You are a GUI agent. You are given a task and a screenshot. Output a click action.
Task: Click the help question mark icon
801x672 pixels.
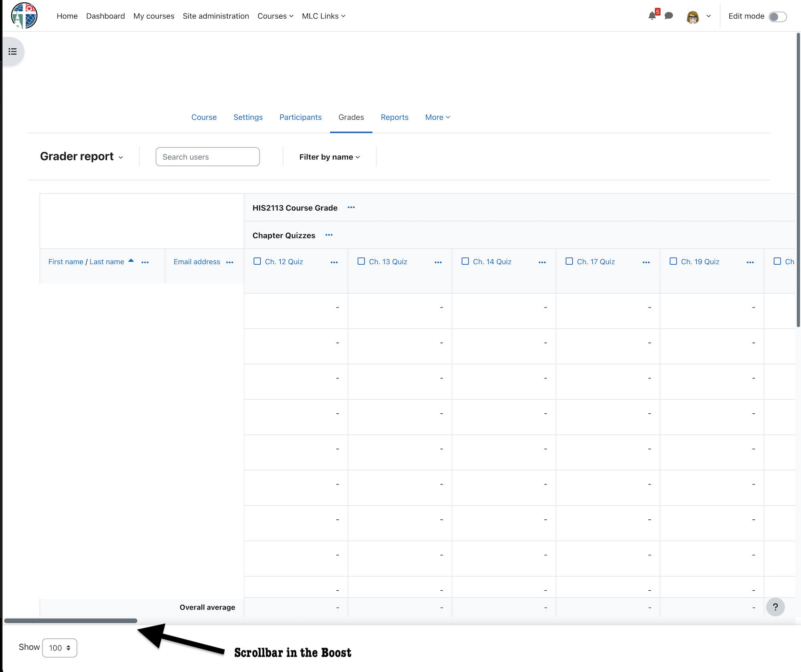point(775,607)
